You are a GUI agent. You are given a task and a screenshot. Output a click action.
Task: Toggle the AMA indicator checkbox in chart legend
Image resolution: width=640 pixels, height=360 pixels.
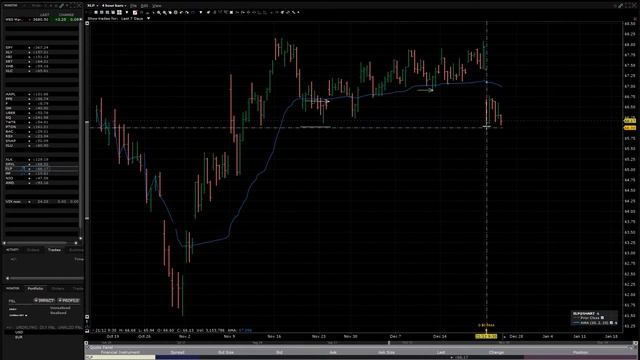pos(611,322)
